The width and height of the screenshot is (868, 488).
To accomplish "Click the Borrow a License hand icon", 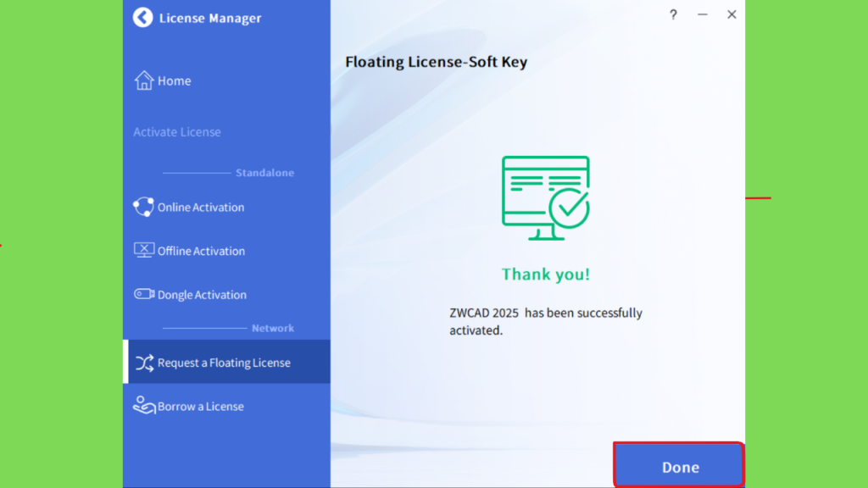I will 144,406.
